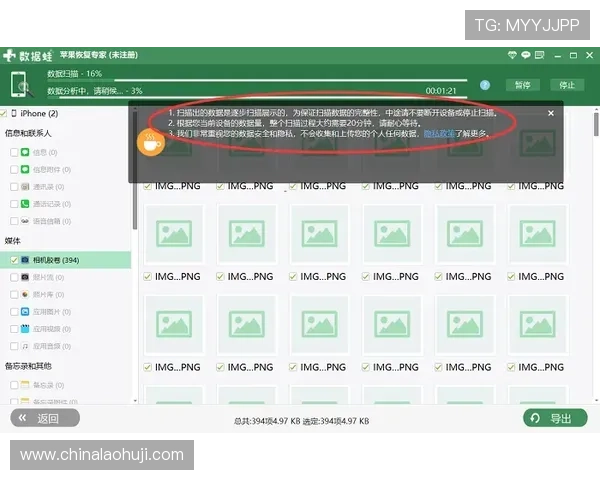Click the 数据蛙 cross logo icon

click(9, 56)
